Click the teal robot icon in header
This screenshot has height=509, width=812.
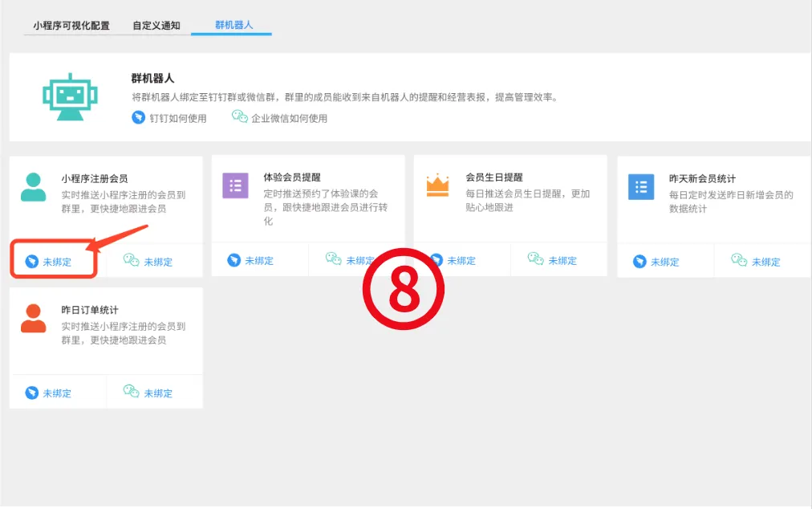[x=70, y=96]
